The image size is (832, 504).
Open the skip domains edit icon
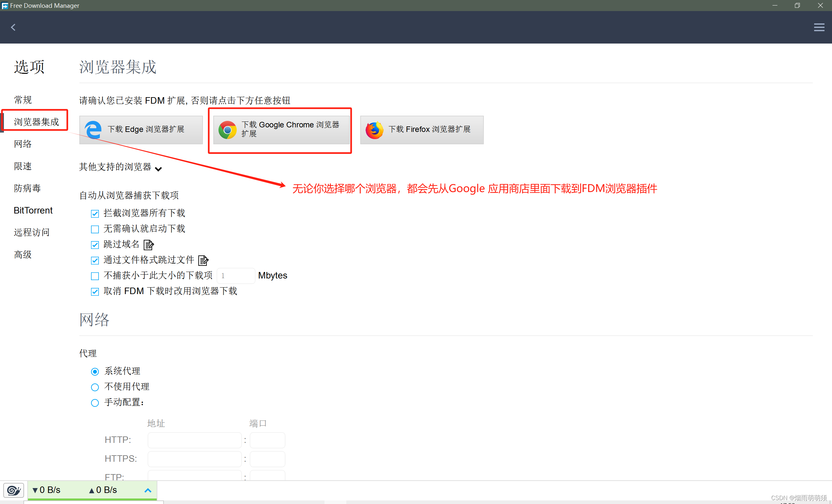click(x=149, y=244)
